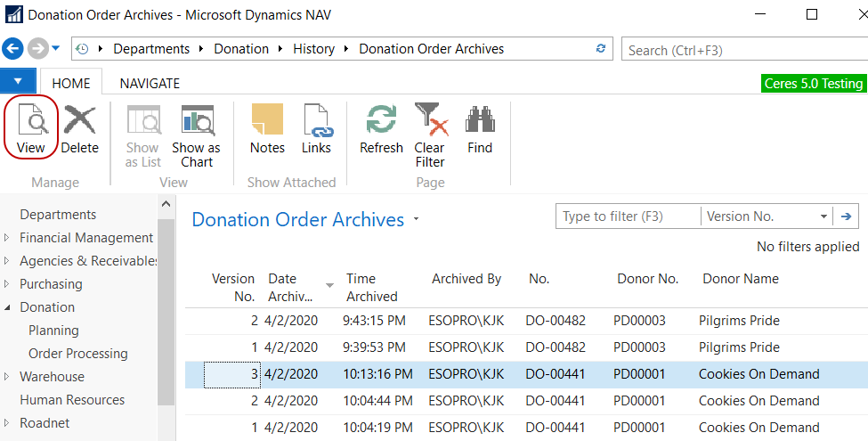Collapse the Donation tree node

[7, 307]
